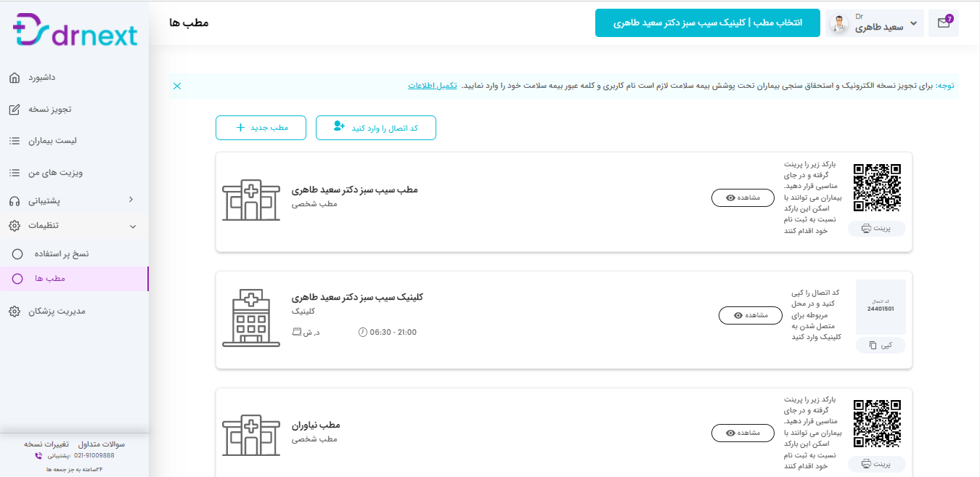Click the patient list icon
The image size is (980, 477).
coord(15,141)
